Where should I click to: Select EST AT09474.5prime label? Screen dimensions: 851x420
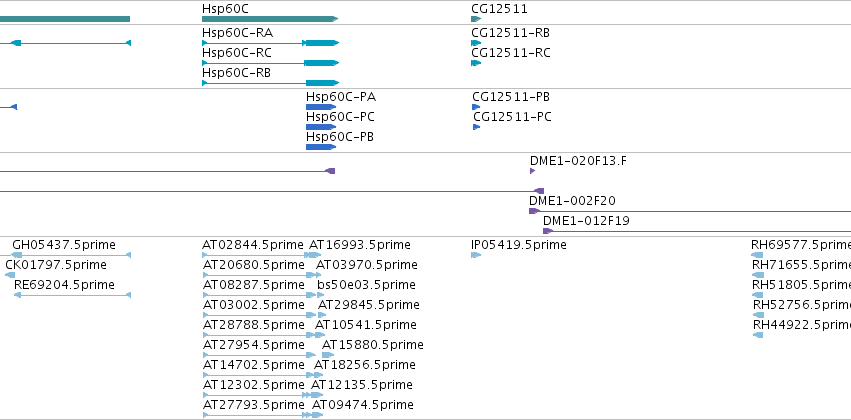point(363,406)
